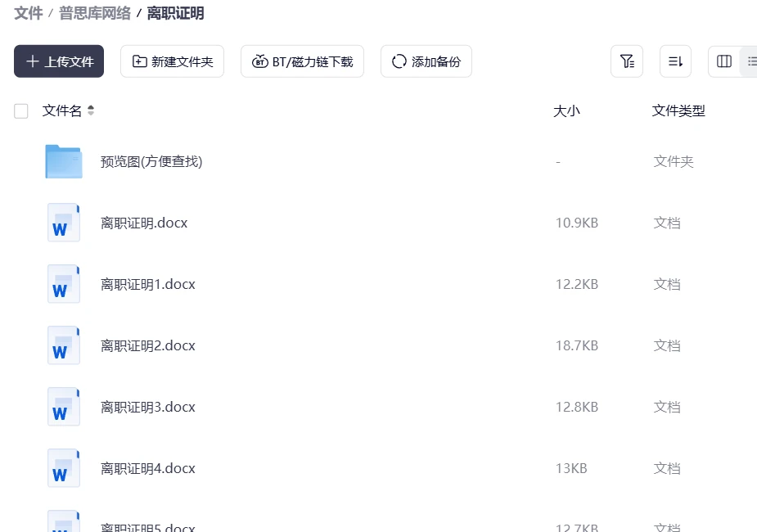The height and width of the screenshot is (532, 757).
Task: Go to 普思库网络 breadcrumb
Action: tap(95, 13)
